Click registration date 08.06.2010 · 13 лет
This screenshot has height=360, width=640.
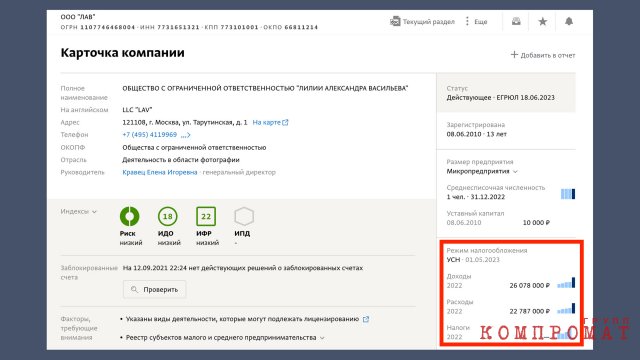tap(476, 134)
